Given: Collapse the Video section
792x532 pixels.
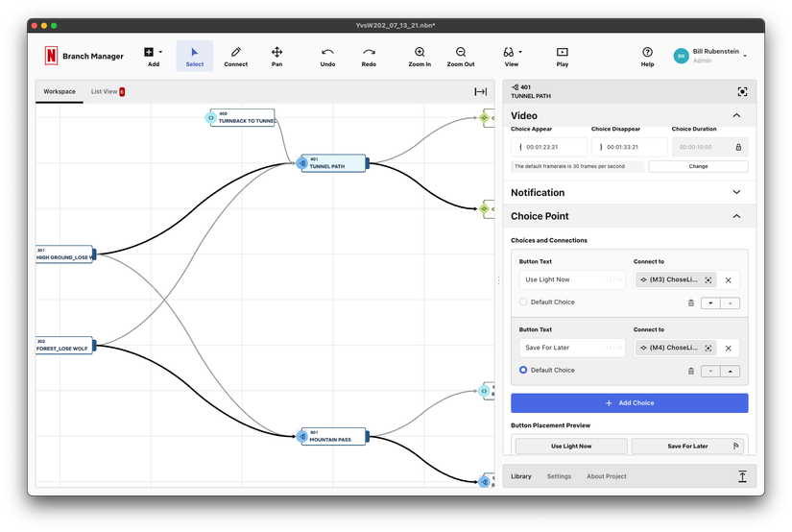Looking at the screenshot, I should point(736,115).
